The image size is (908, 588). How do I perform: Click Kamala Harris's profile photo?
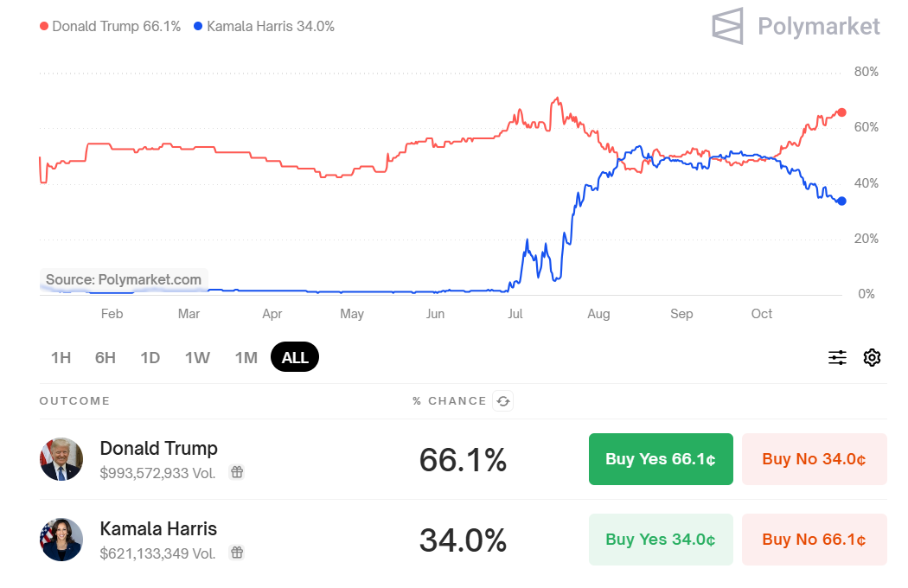(x=61, y=540)
